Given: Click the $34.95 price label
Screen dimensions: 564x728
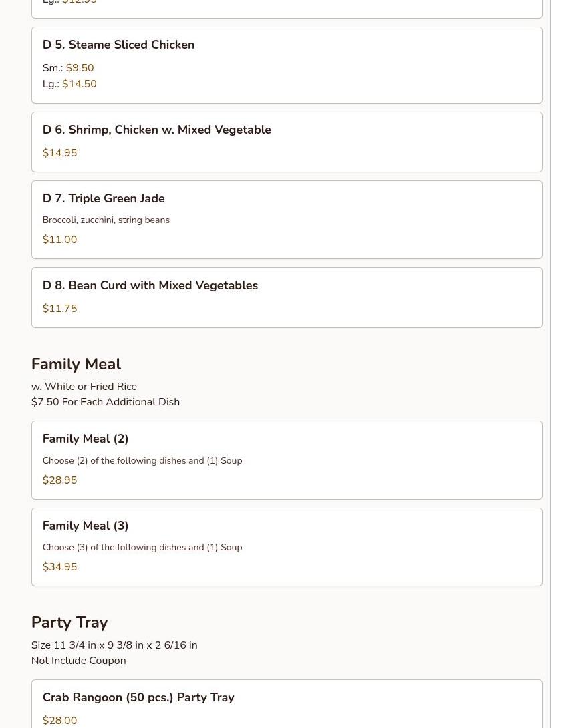Looking at the screenshot, I should click(59, 567).
